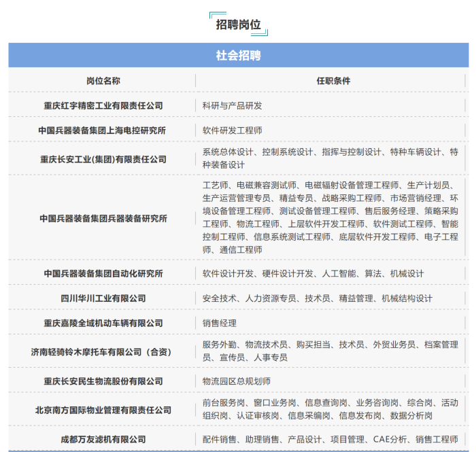Select 济南轻骑铃木摩托车有限公司（合资）
Image resolution: width=476 pixels, height=452 pixels.
tap(102, 352)
